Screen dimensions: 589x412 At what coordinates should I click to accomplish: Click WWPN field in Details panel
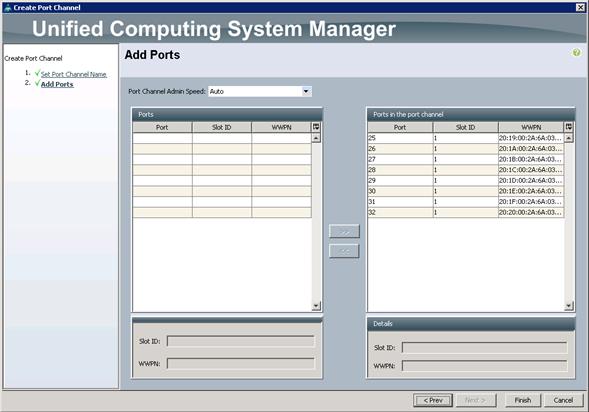click(484, 365)
